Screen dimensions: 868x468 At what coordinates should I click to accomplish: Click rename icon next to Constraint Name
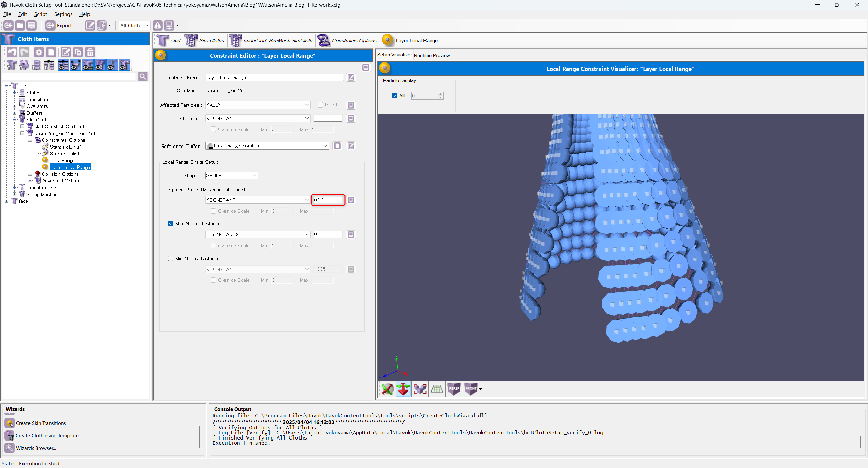(x=351, y=77)
